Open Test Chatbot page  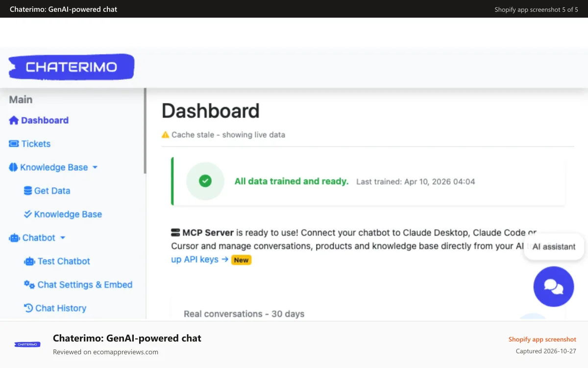tap(64, 262)
